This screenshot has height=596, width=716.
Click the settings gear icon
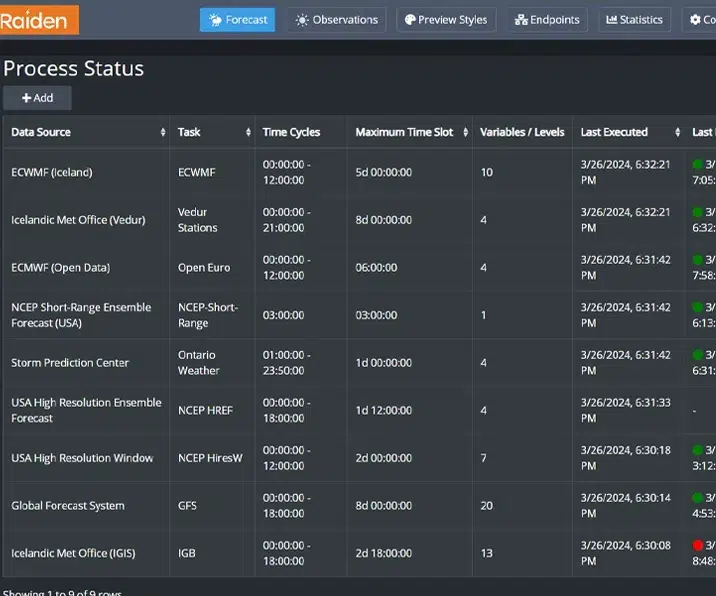[x=696, y=20]
